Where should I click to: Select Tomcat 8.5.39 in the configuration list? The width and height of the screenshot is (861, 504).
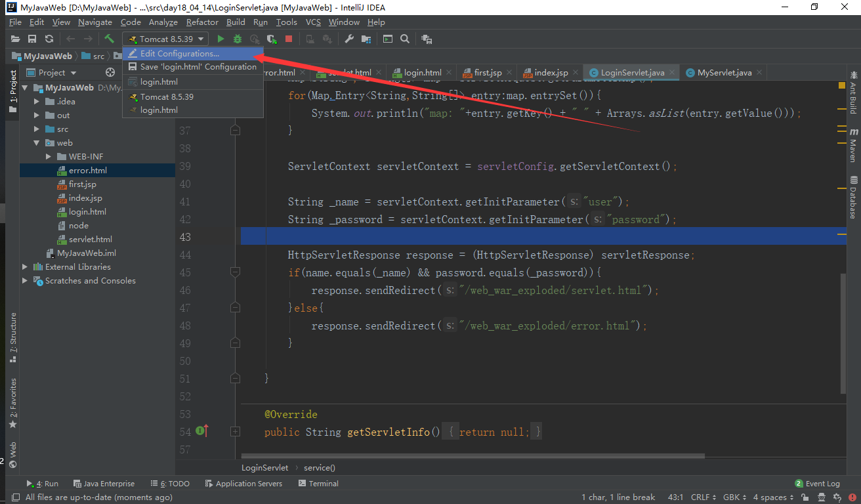point(193,96)
